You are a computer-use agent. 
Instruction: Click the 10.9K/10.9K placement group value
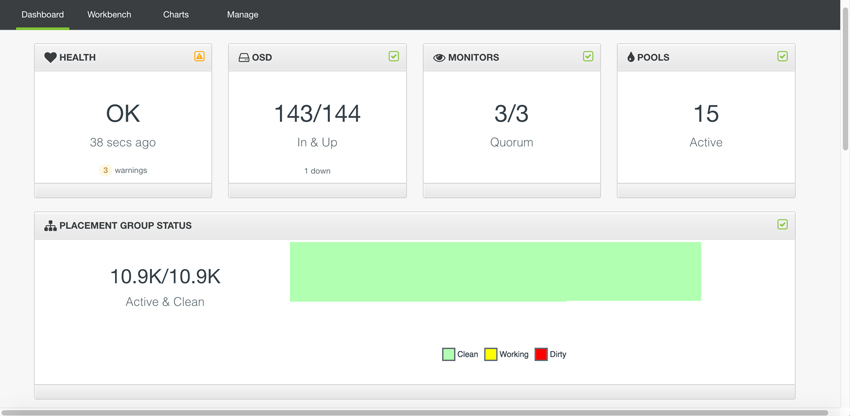(x=165, y=277)
